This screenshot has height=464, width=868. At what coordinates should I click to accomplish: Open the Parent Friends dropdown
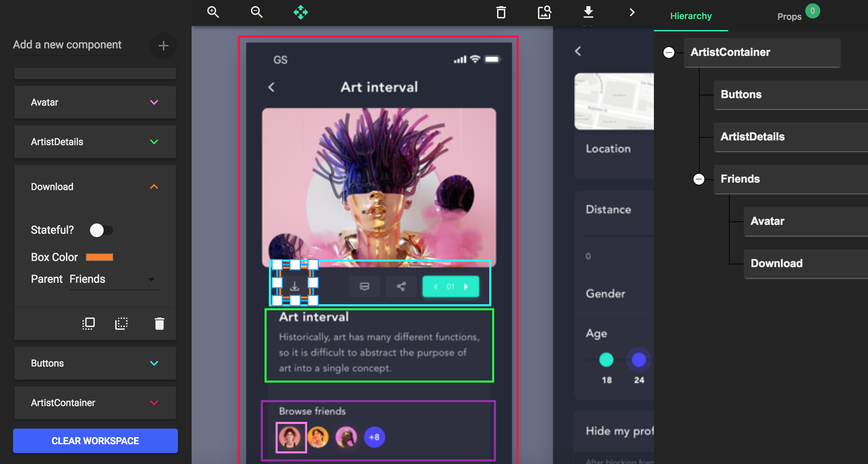click(x=114, y=279)
